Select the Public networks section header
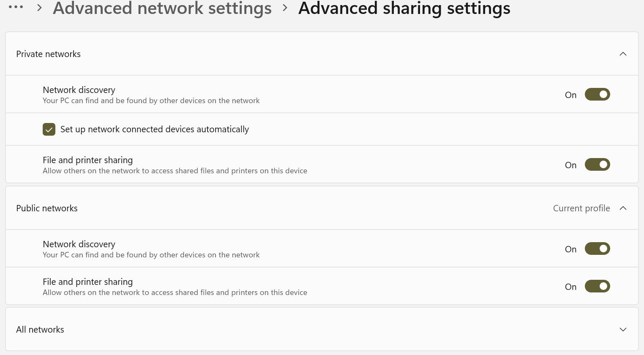 (47, 208)
